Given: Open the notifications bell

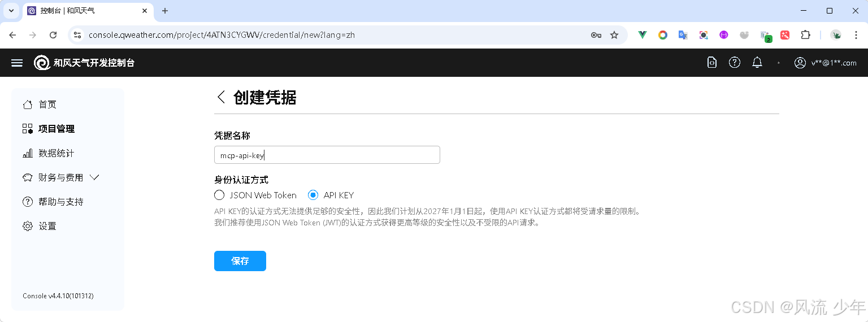Looking at the screenshot, I should [757, 63].
